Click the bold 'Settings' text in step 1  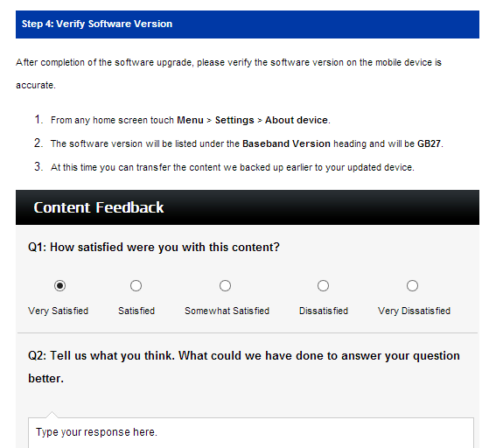[x=234, y=120]
